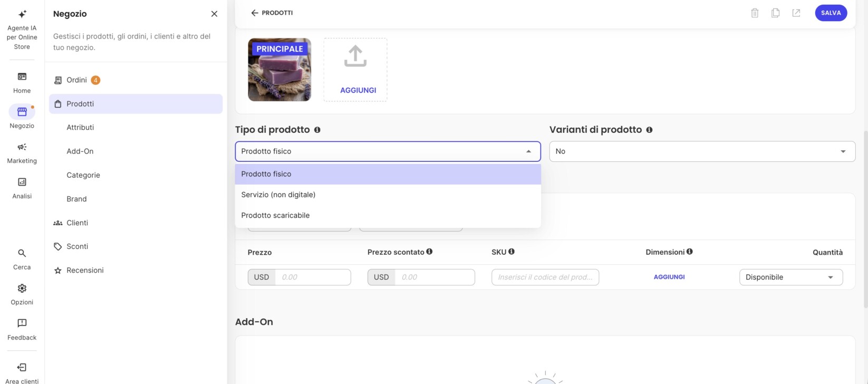Go to Home in the left rail
The height and width of the screenshot is (384, 868).
point(22,83)
